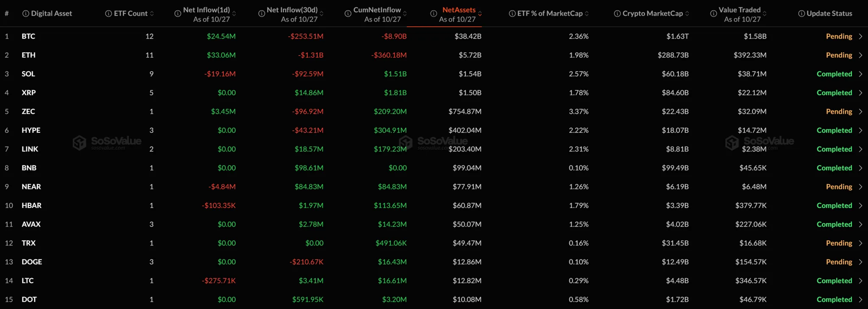This screenshot has width=868, height=309.
Task: Sort by Net Inflow(30d) arrows
Action: coord(321,14)
